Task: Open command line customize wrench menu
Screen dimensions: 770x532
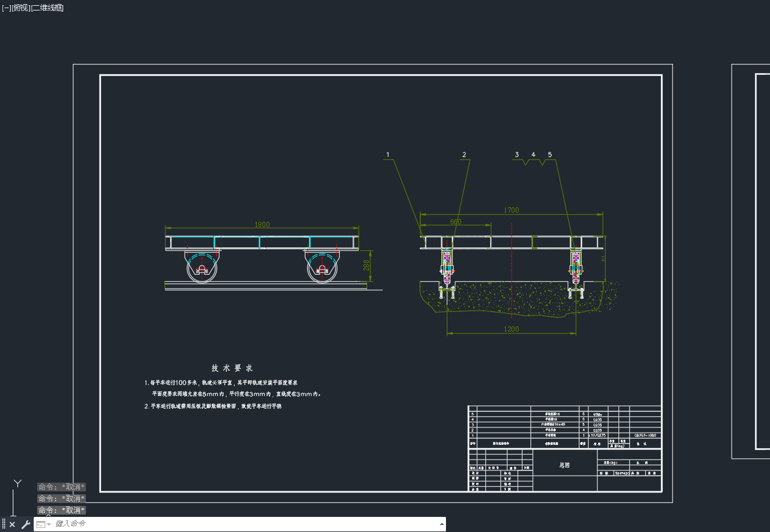Action: (26, 524)
